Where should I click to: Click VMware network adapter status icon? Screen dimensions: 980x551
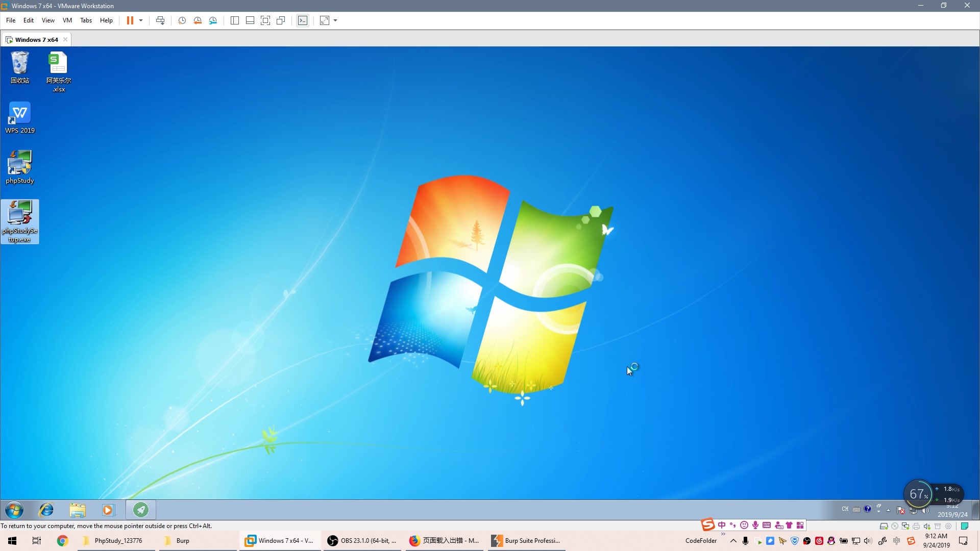point(905,526)
